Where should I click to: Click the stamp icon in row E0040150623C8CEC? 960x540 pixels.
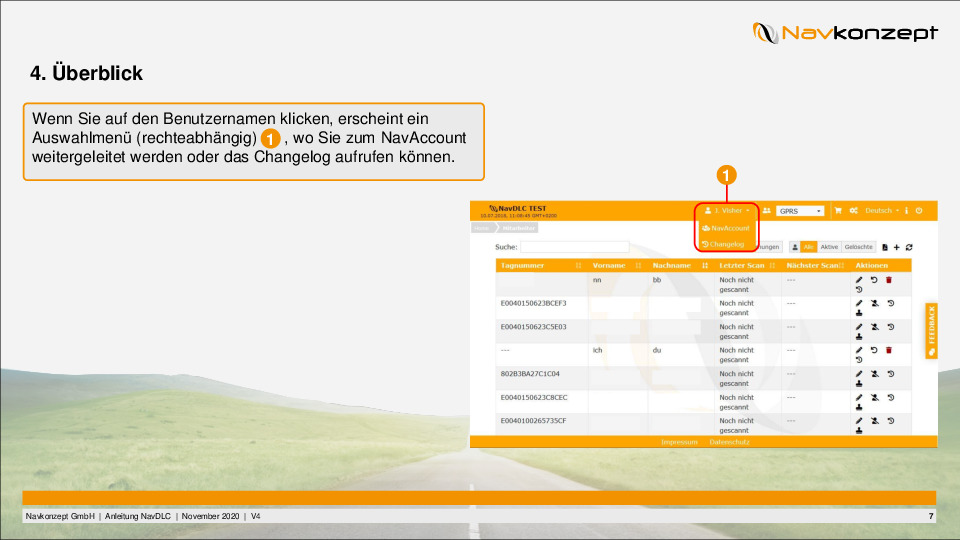[859, 407]
